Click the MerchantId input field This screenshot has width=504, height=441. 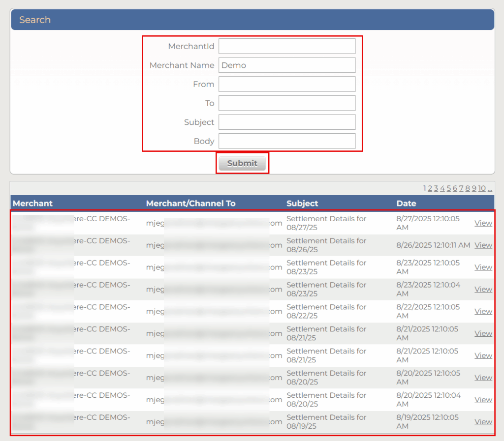click(287, 46)
